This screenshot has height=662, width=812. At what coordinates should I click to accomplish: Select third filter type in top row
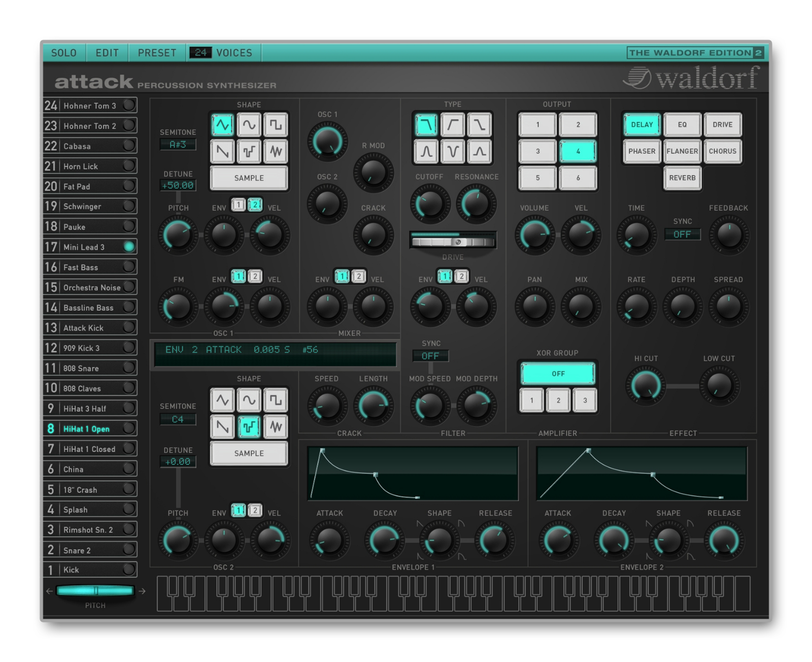[x=479, y=125]
